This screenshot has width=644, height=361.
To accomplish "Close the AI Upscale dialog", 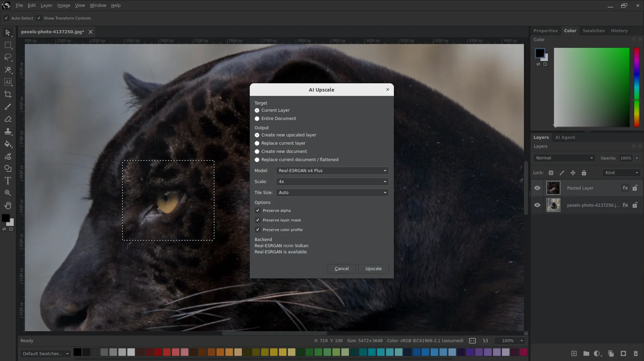I will click(388, 89).
